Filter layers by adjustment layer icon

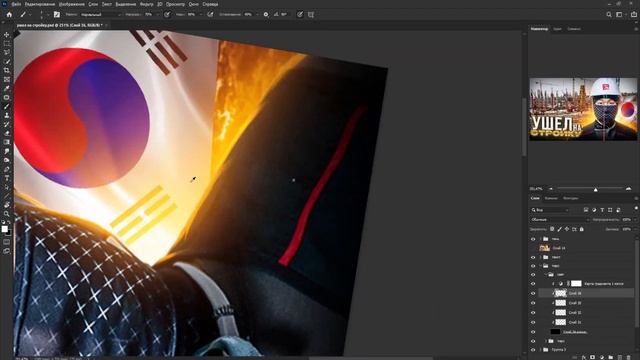pyautogui.click(x=594, y=210)
